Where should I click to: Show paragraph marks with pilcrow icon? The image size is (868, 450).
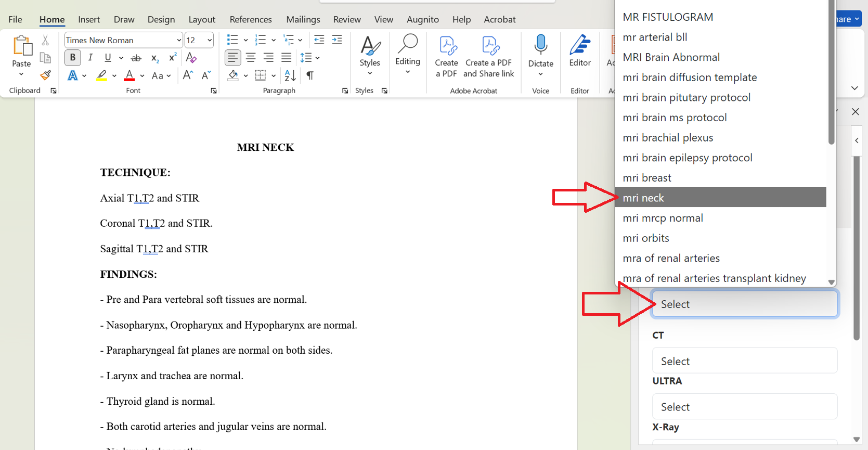pyautogui.click(x=310, y=75)
